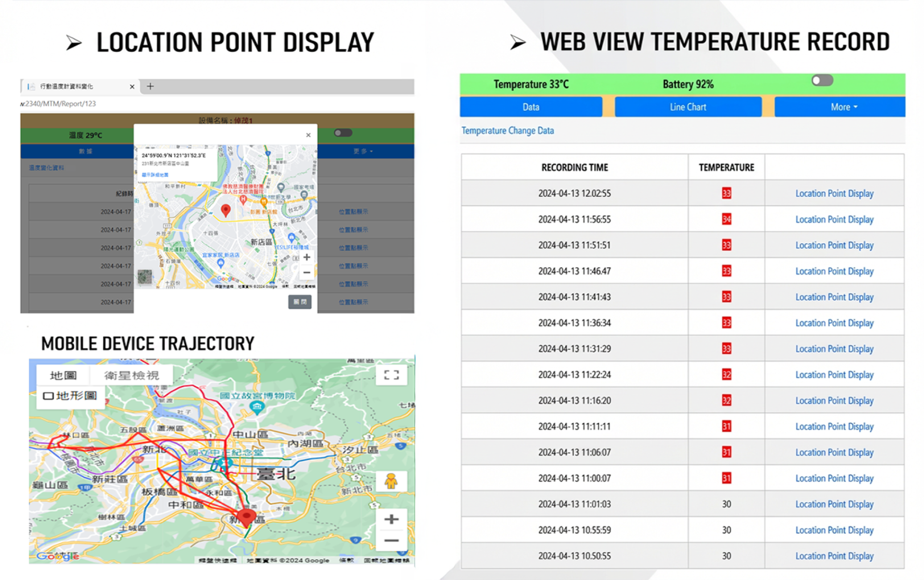Zoom out on trajectory map
The height and width of the screenshot is (580, 924).
pyautogui.click(x=391, y=540)
